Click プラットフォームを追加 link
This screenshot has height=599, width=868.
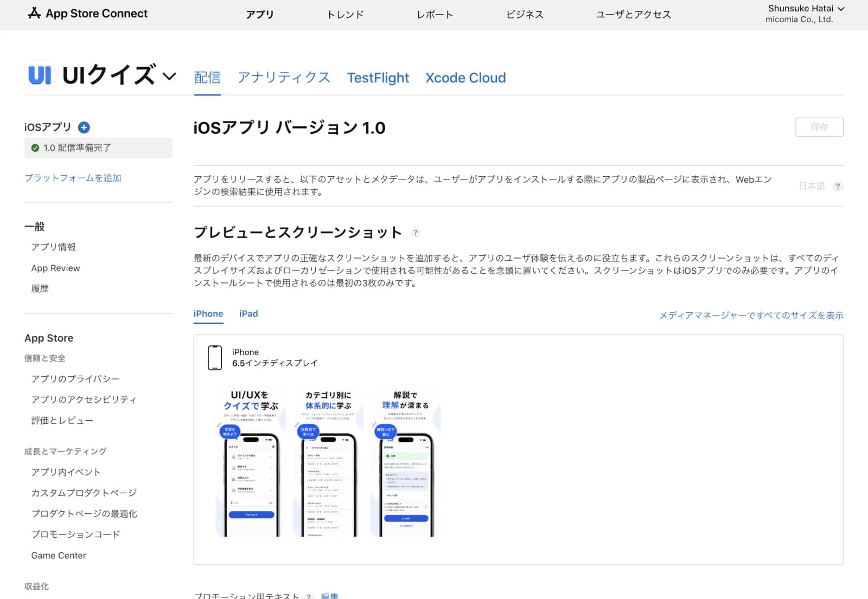pos(73,178)
